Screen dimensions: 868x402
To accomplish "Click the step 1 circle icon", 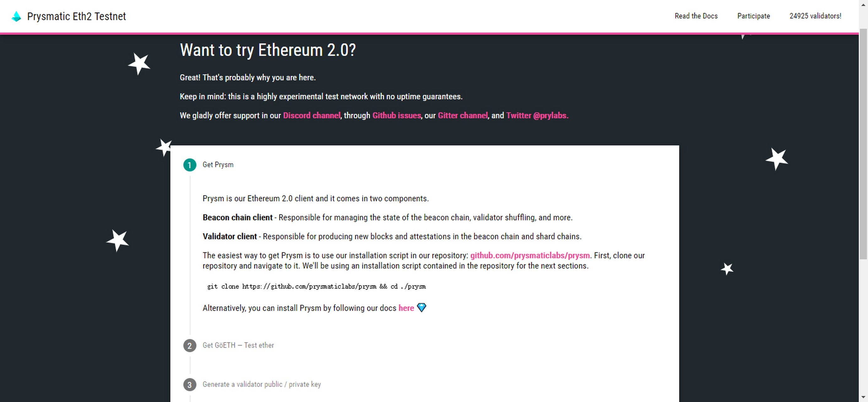I will click(x=190, y=165).
